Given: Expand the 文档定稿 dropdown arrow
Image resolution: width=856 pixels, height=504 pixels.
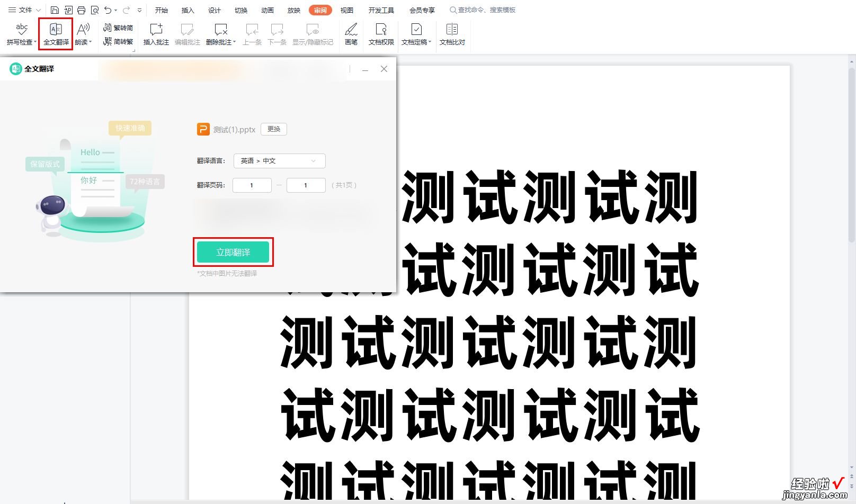Looking at the screenshot, I should (x=430, y=42).
